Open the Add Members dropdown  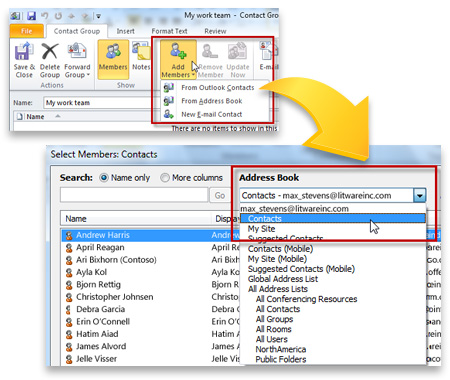(178, 60)
